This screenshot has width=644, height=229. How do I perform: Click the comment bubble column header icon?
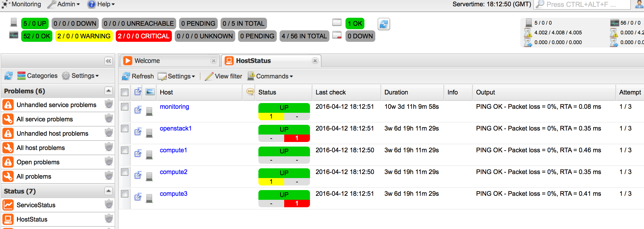click(250, 92)
